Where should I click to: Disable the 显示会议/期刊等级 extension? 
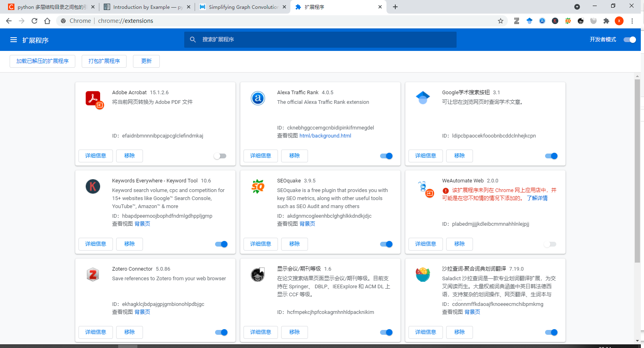click(386, 332)
